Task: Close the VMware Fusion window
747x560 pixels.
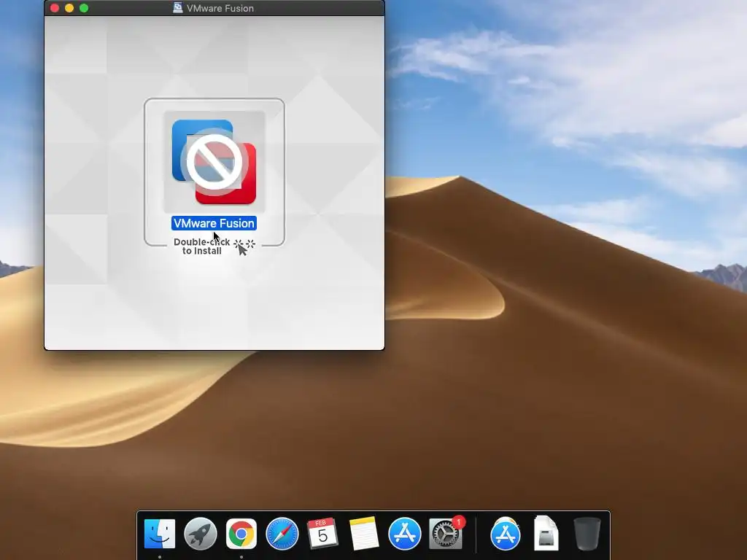Action: pos(55,8)
